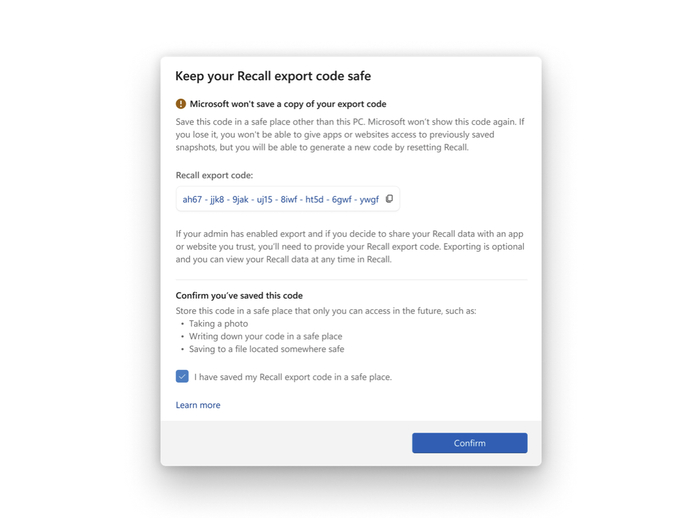Image resolution: width=700 pixels, height=518 pixels.
Task: Click the 'Saving to a file' bullet item
Action: [267, 350]
